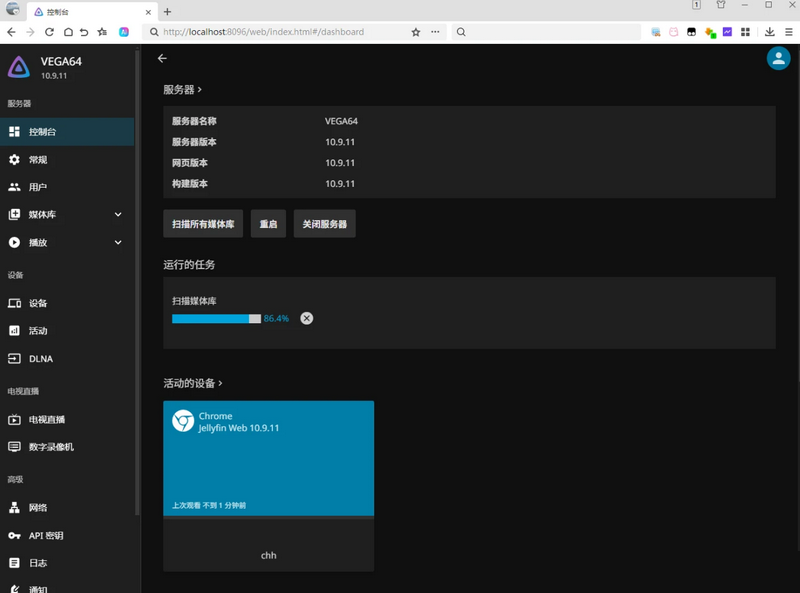Click the browser address bar URL
800x593 pixels.
[263, 32]
